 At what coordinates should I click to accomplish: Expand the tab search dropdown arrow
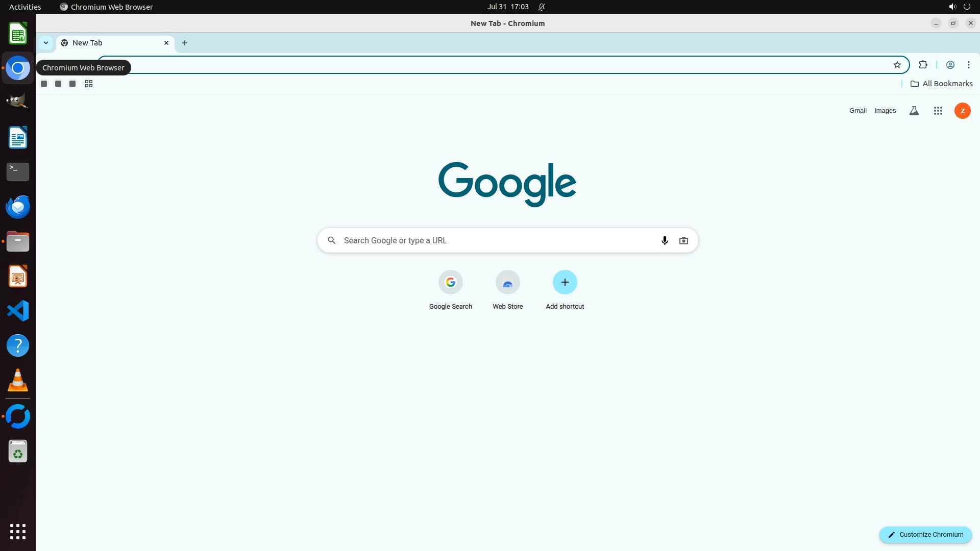click(46, 43)
